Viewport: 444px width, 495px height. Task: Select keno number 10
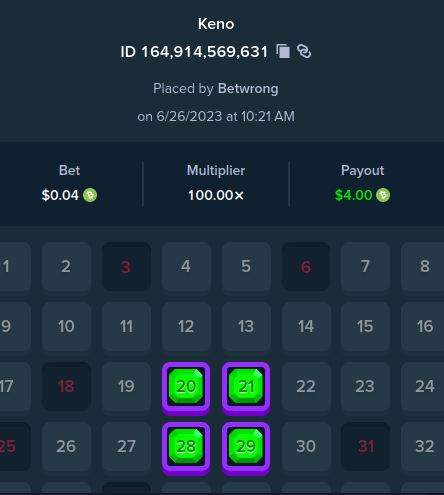click(66, 328)
